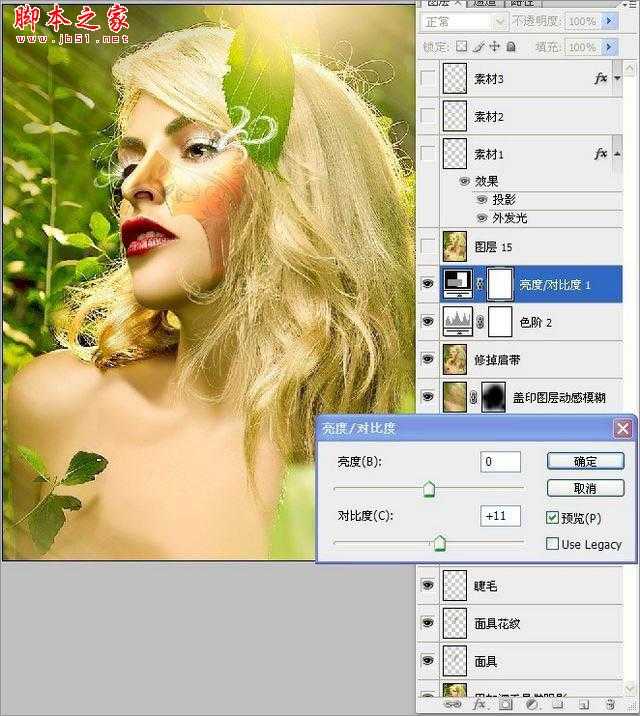Image resolution: width=640 pixels, height=716 pixels.
Task: Delete layer using trash icon
Action: 610,705
